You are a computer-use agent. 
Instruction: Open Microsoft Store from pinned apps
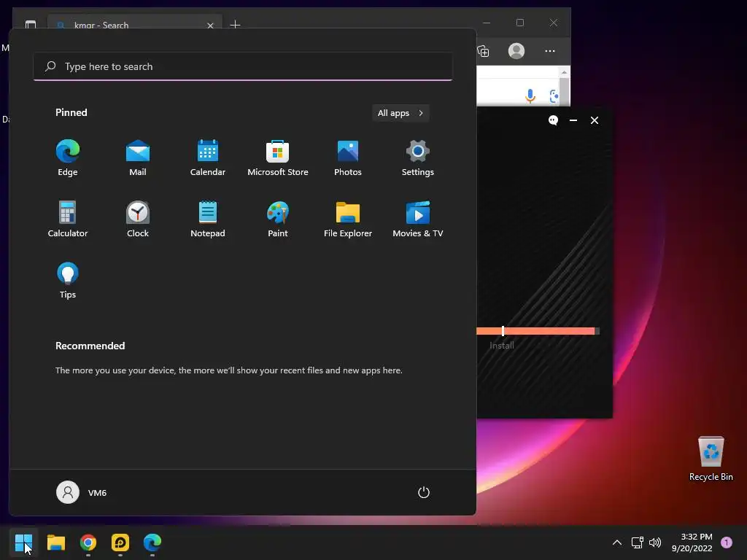point(278,157)
